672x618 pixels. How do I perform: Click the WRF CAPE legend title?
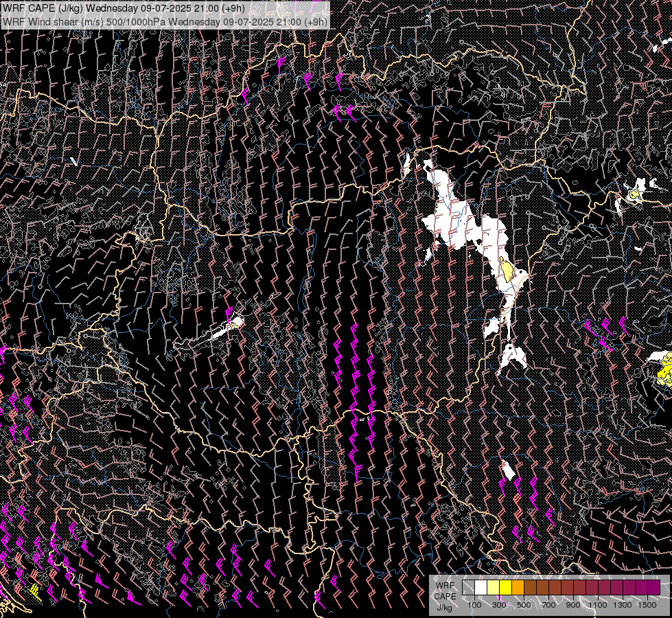(445, 591)
